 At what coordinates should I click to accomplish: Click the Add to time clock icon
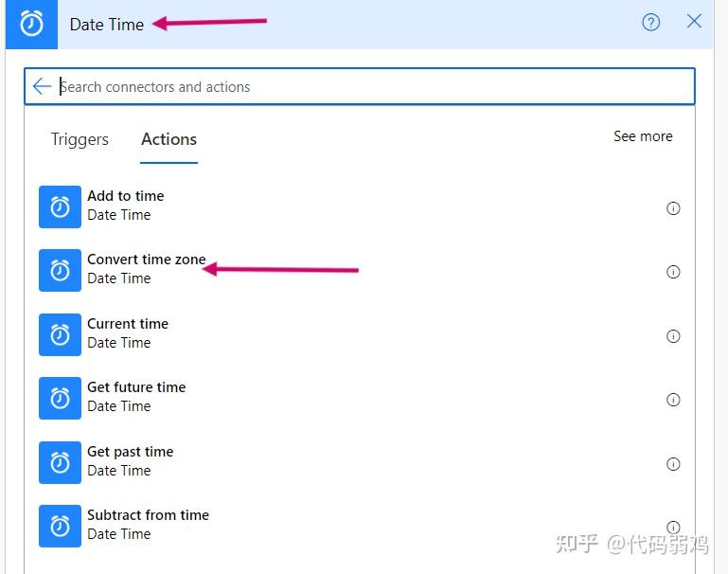[x=60, y=207]
